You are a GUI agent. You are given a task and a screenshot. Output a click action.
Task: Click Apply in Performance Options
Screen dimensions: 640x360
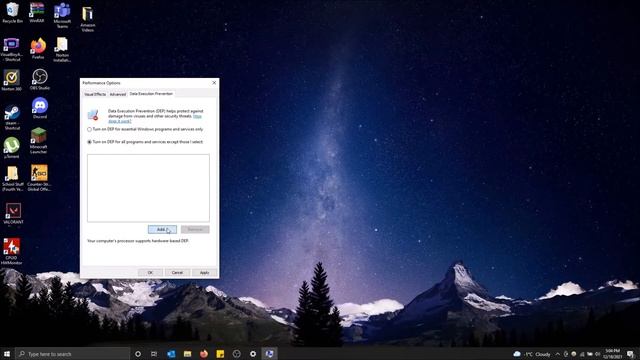[204, 272]
